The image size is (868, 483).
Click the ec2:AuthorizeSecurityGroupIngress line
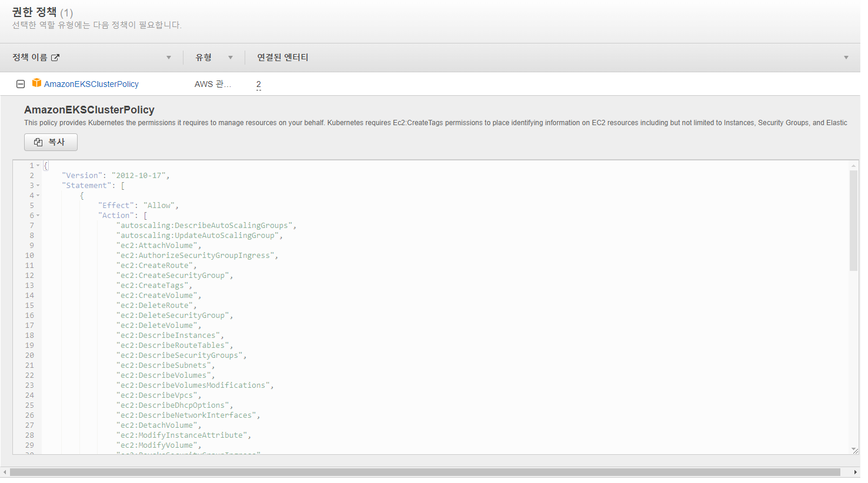tap(197, 256)
